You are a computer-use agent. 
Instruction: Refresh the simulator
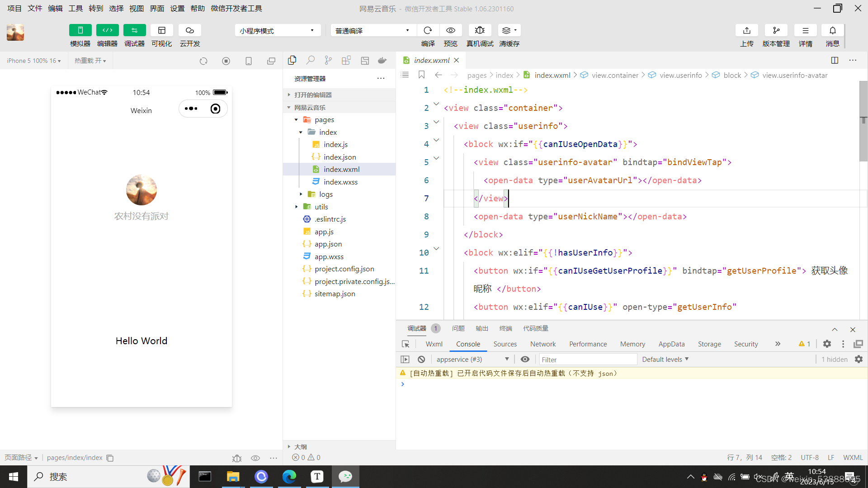[x=203, y=61]
